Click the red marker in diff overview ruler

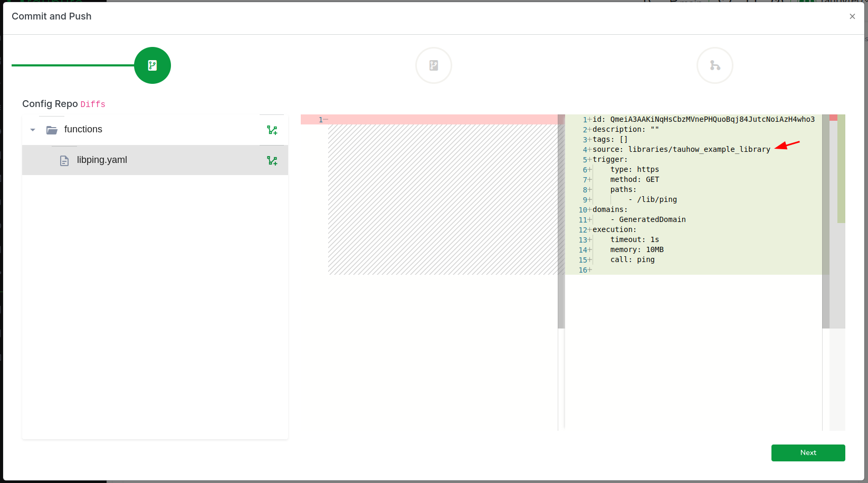click(x=833, y=118)
